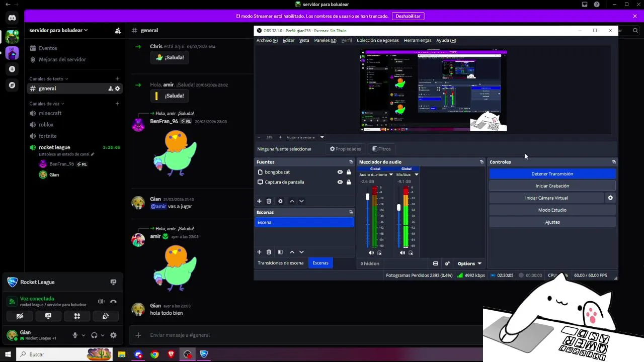The height and width of the screenshot is (362, 644).
Task: Open noise suppression waveform icon in Discord
Action: [x=101, y=301]
